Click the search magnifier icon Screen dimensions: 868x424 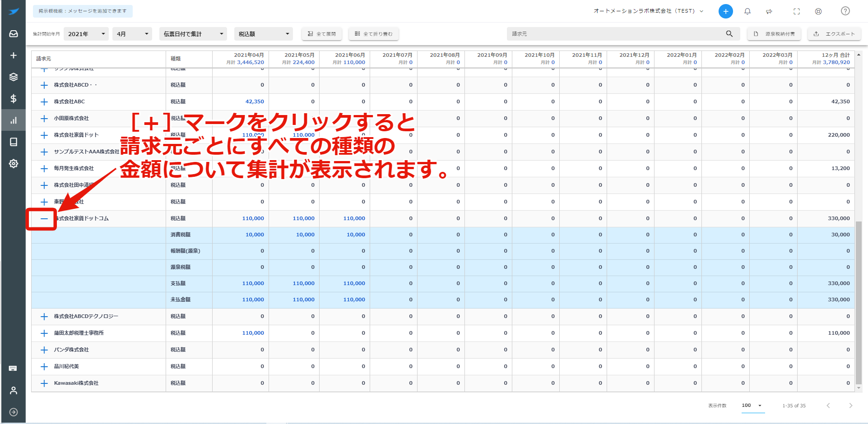(729, 34)
